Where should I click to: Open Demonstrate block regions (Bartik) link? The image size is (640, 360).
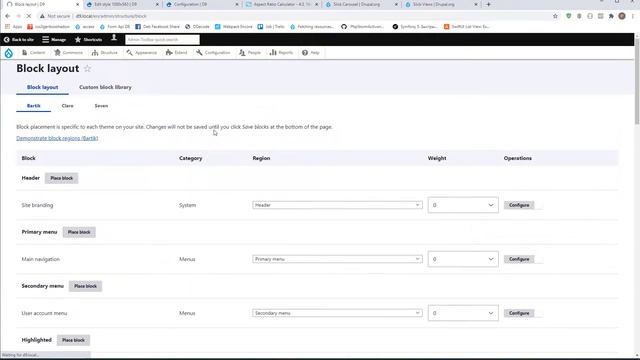[57, 138]
